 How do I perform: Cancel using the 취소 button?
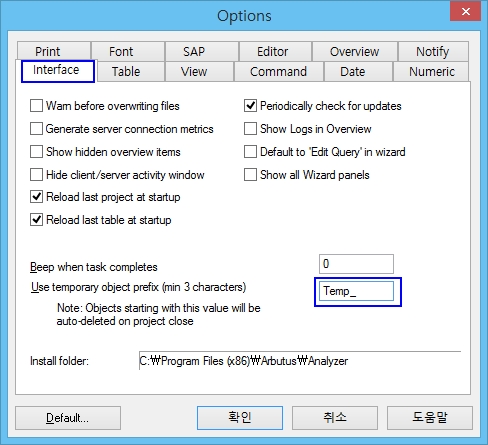point(335,418)
